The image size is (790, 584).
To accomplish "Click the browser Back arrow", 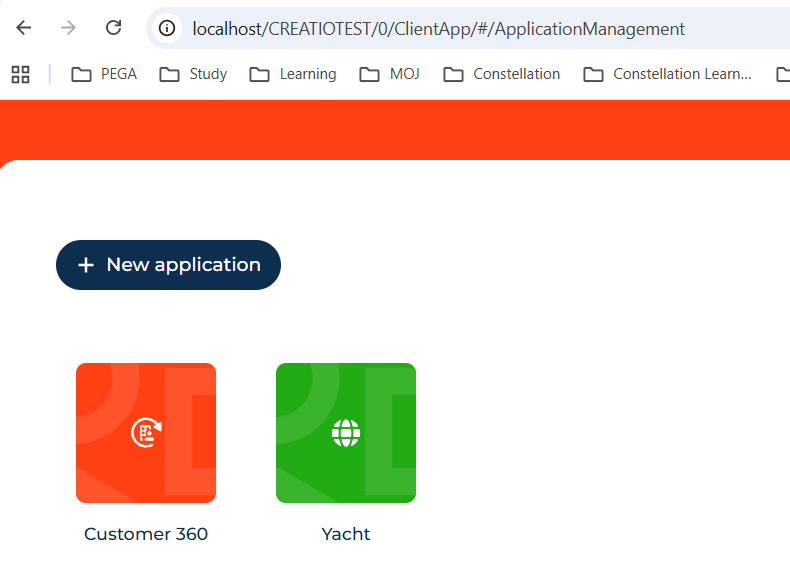I will [24, 28].
